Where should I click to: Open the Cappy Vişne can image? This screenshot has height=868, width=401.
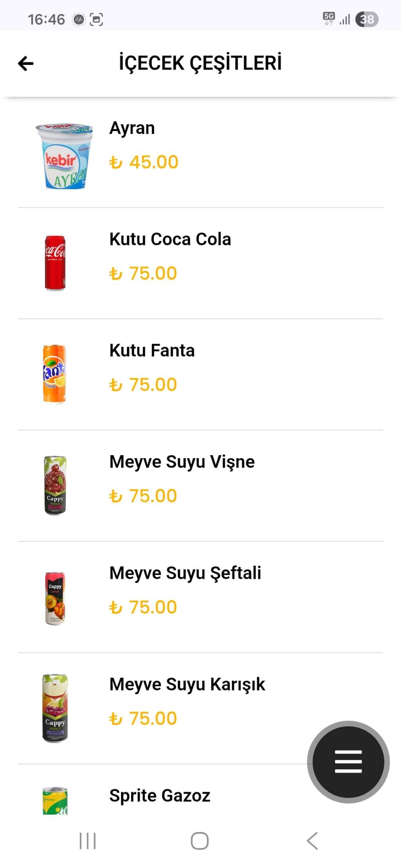55,485
